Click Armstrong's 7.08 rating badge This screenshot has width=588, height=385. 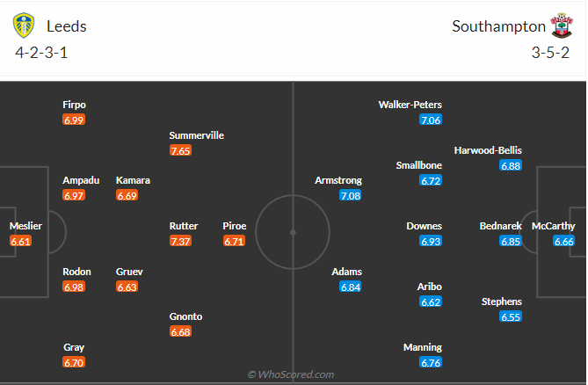coord(351,195)
